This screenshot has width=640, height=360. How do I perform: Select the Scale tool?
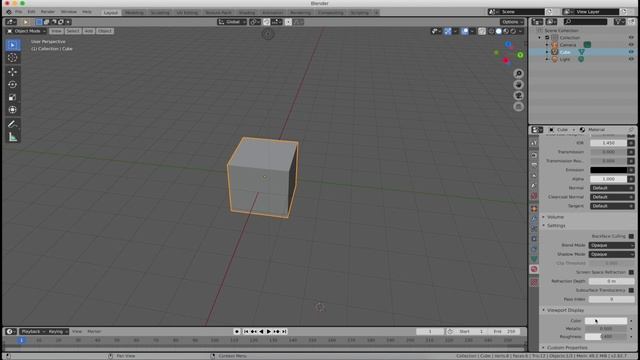coord(13,97)
